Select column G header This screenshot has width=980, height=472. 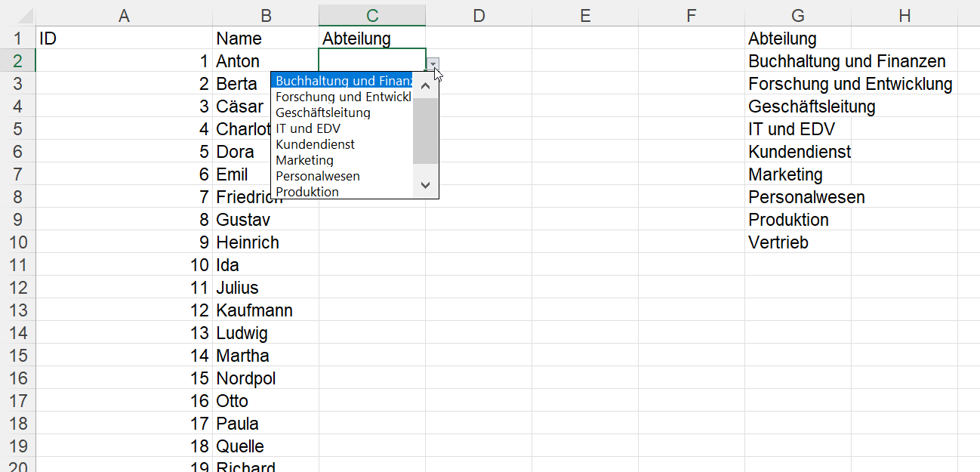[x=797, y=15]
